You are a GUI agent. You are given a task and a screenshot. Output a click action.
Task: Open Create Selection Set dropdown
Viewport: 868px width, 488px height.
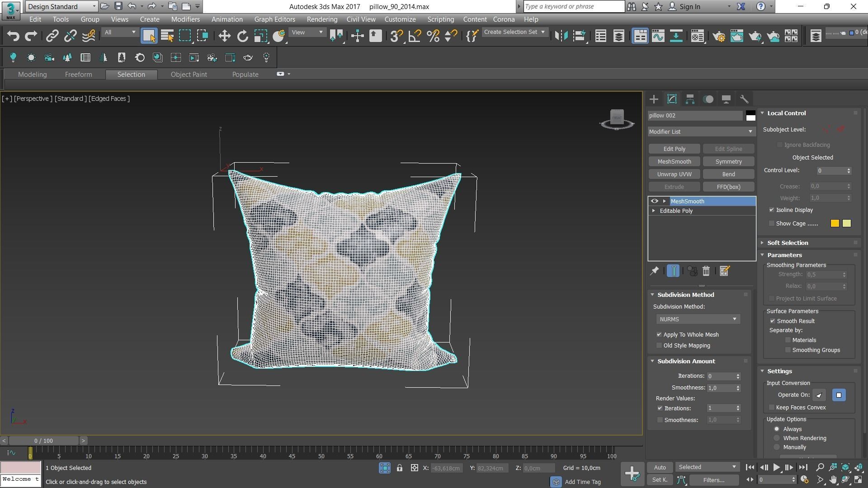pos(515,32)
